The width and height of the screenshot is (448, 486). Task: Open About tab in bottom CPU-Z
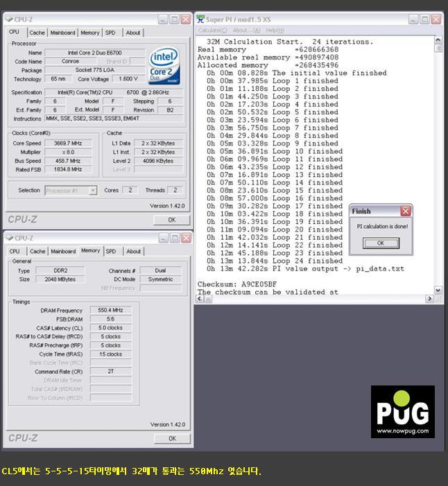(x=134, y=252)
